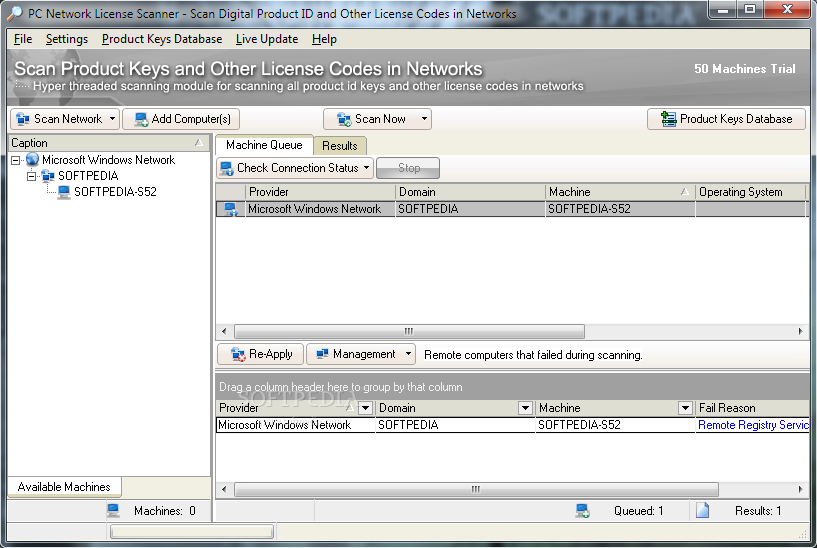Screen dimensions: 817x548
Task: Open the Machine column filter dropdown
Action: 685,408
